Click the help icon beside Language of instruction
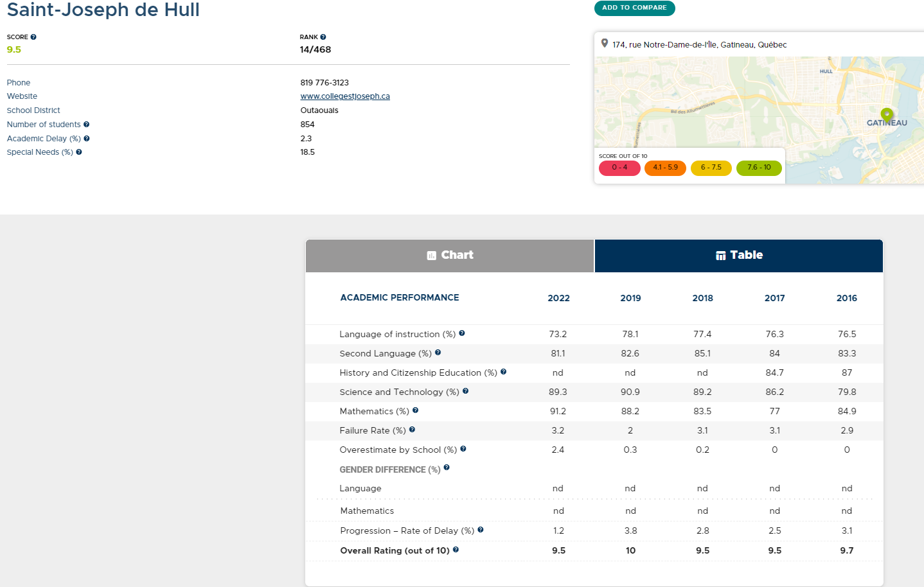Screen dimensions: 924x587 (462, 333)
